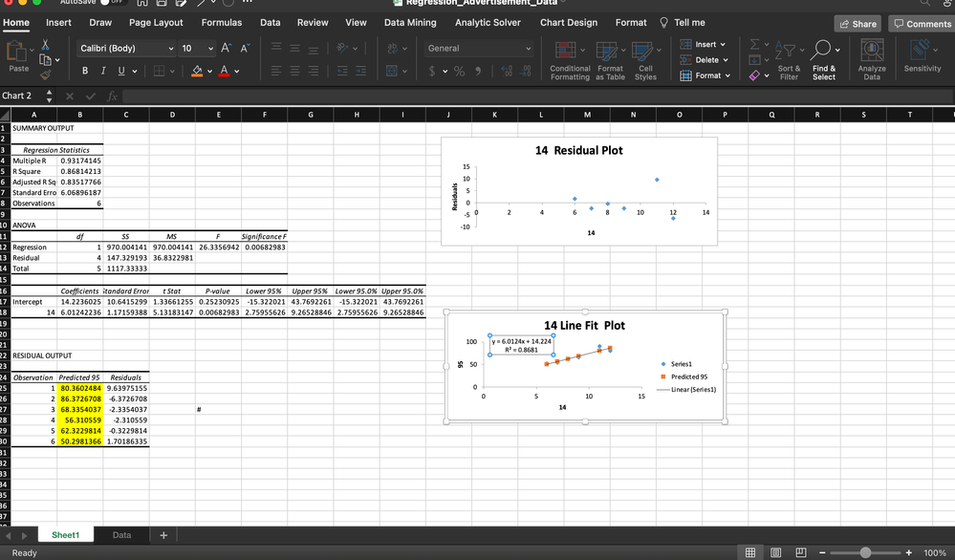Click the purple Clear eraser icon
This screenshot has width=955, height=560.
click(x=754, y=75)
